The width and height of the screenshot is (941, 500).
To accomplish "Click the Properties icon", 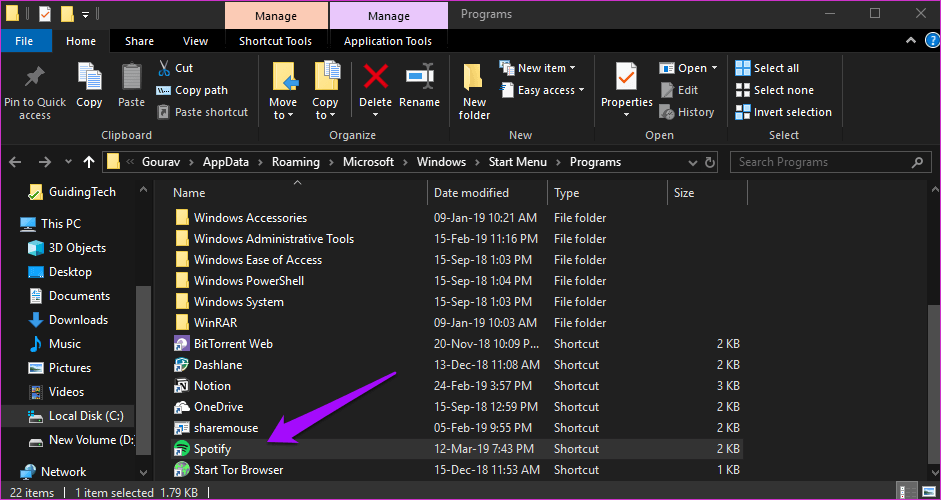I will click(627, 77).
